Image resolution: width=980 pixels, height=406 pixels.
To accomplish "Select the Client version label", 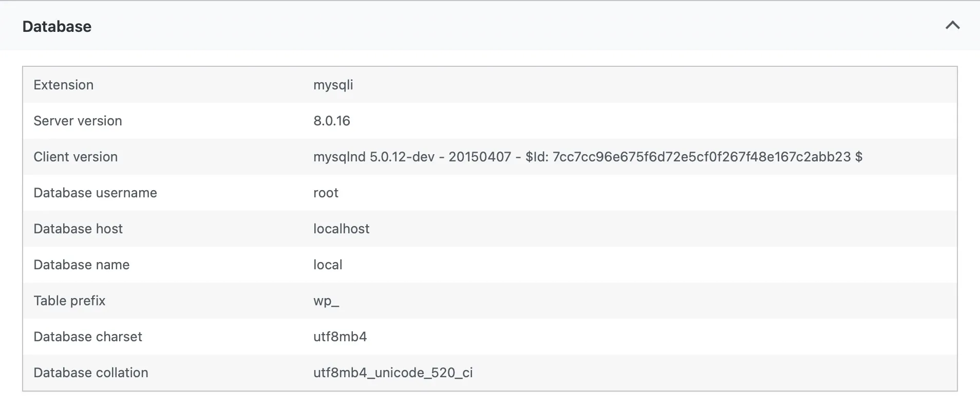I will click(x=76, y=157).
